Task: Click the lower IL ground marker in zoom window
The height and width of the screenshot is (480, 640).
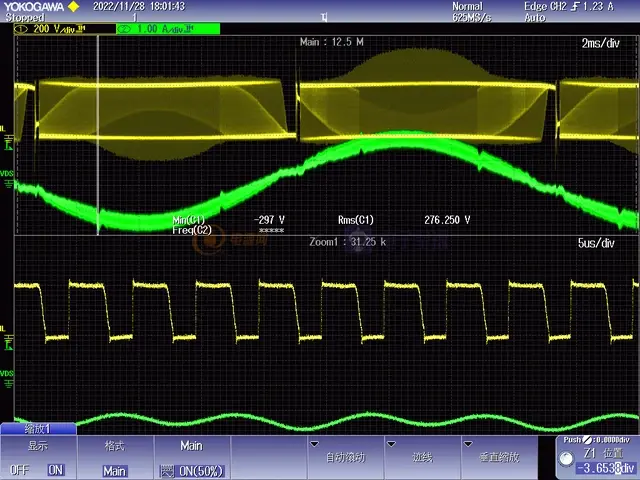Action: pos(7,338)
